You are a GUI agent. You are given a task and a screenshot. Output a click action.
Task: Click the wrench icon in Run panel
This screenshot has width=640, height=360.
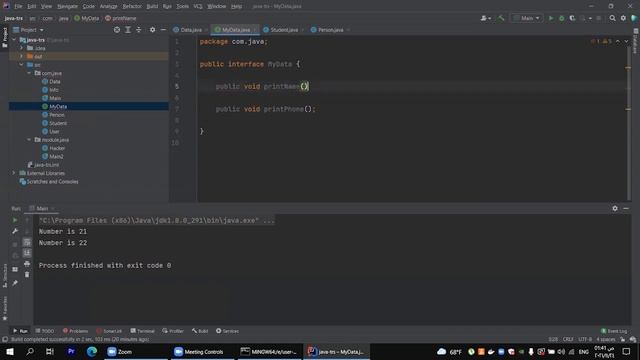pyautogui.click(x=15, y=231)
